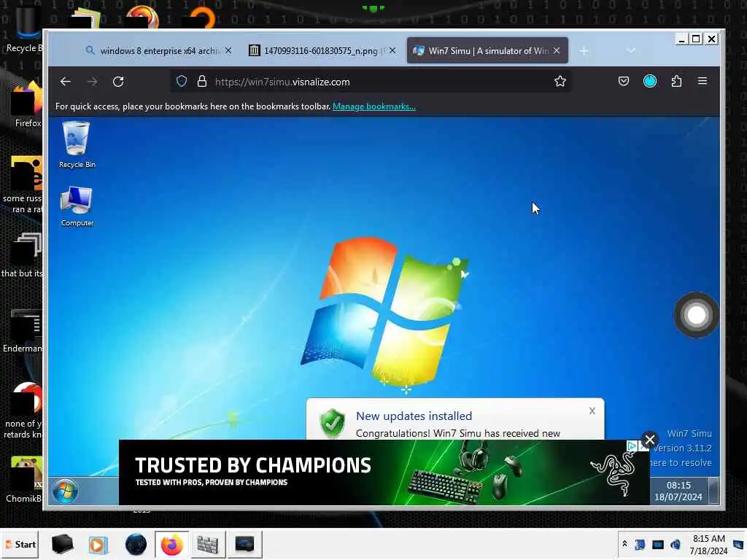Tap the round floating circle button
The image size is (747, 560).
point(697,315)
